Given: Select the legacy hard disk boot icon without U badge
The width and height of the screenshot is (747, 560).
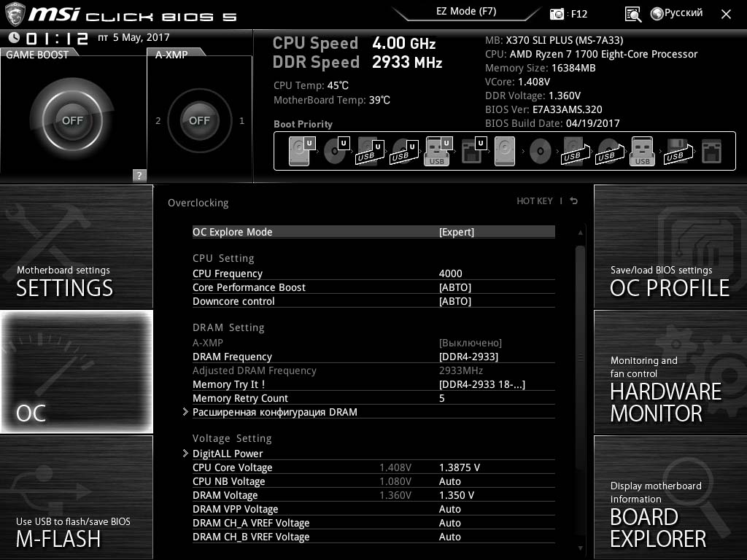Looking at the screenshot, I should [x=505, y=151].
